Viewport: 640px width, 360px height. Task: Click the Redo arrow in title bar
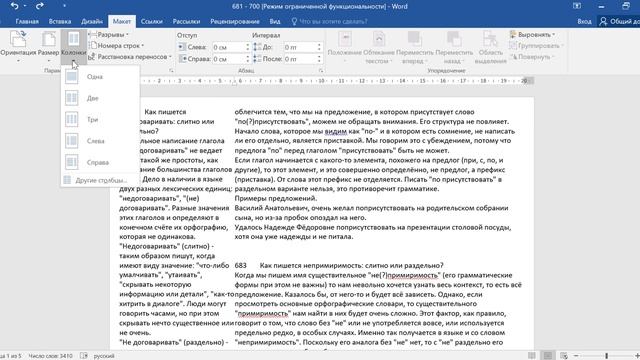pyautogui.click(x=40, y=6)
